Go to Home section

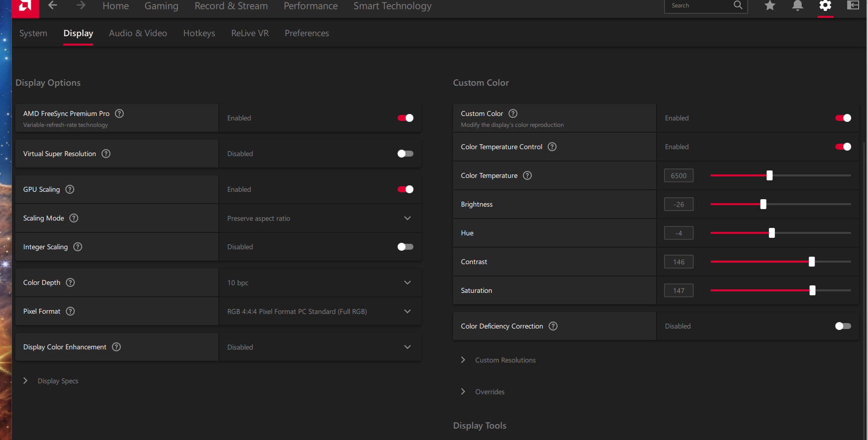[116, 6]
